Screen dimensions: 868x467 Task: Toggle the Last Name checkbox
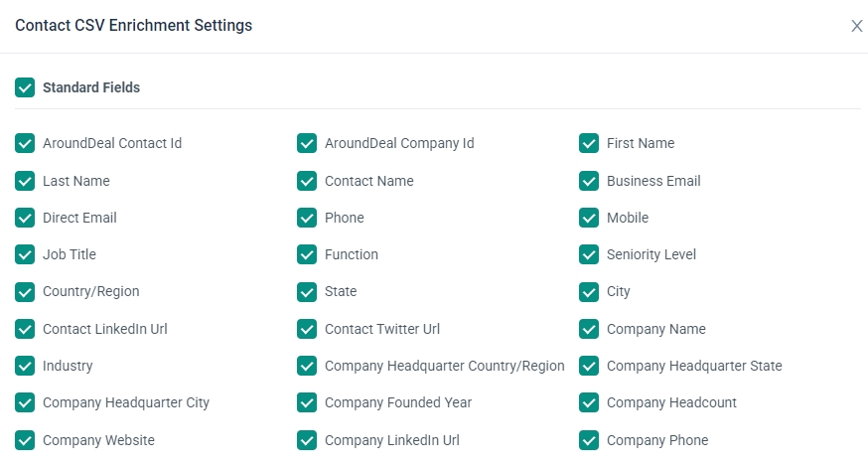point(25,181)
